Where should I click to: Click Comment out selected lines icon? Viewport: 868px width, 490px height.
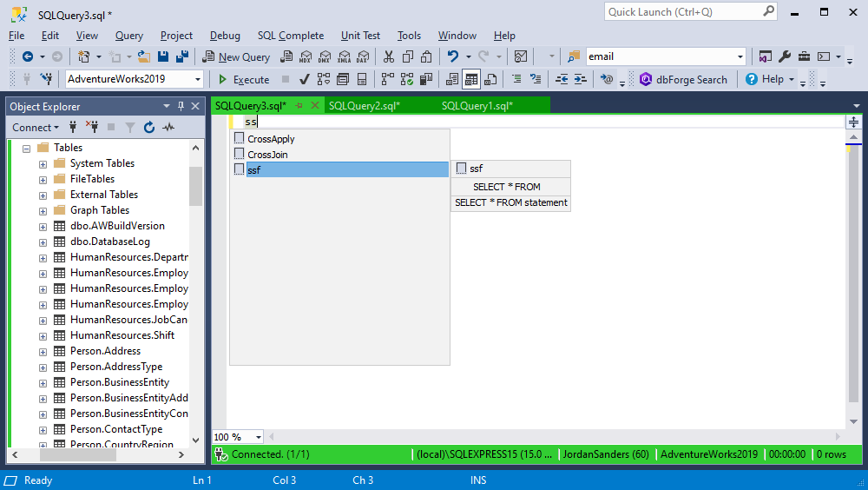[x=516, y=79]
